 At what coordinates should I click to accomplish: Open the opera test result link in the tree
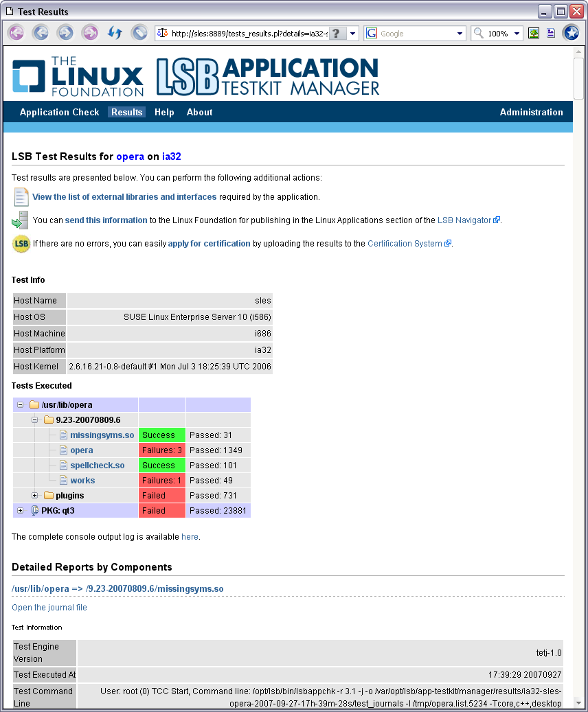point(82,450)
